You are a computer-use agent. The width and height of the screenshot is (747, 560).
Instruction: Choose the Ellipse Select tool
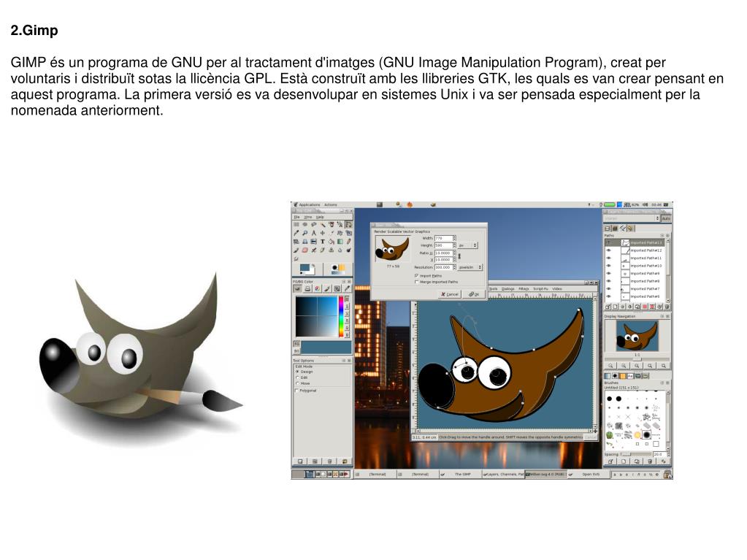[305, 224]
